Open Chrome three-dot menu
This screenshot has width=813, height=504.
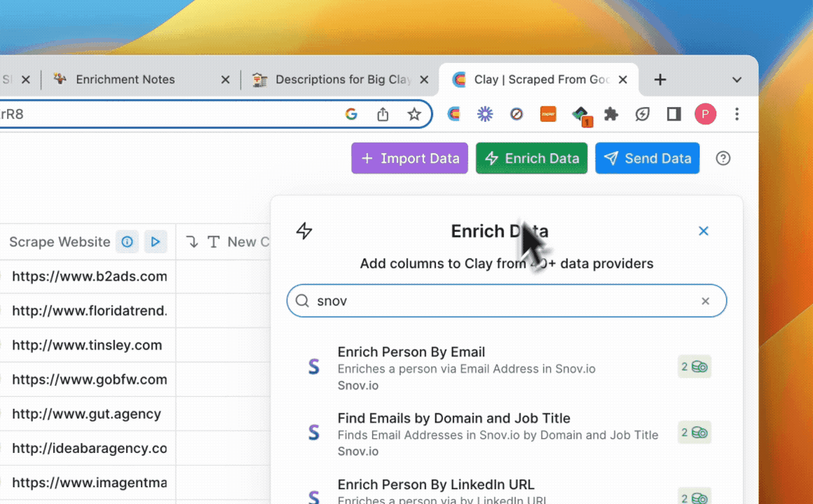coord(737,114)
